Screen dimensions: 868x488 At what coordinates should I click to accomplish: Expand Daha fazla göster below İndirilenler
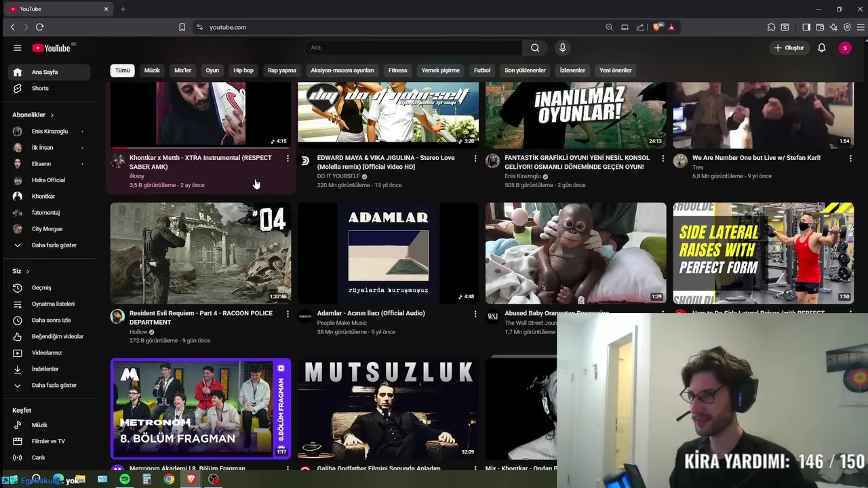click(x=50, y=386)
